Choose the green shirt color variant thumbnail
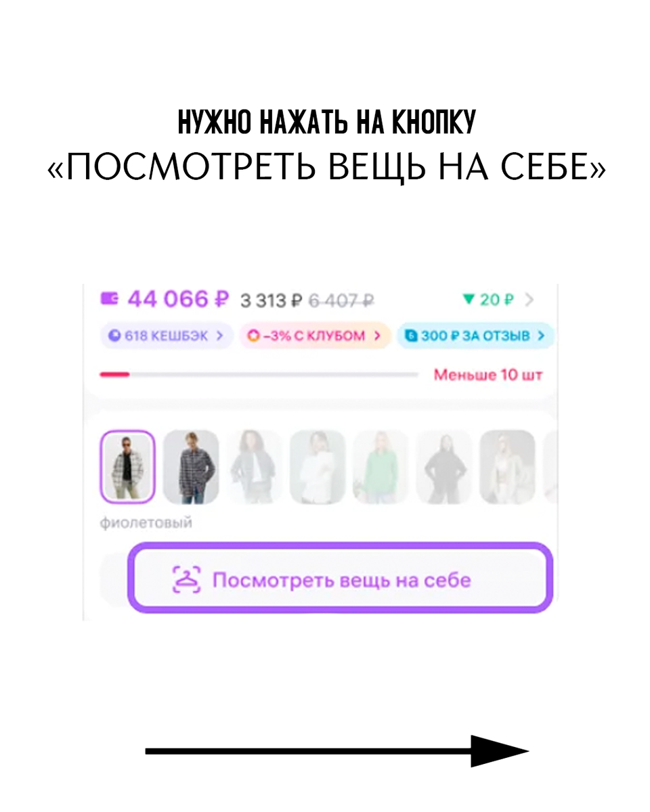 381,468
